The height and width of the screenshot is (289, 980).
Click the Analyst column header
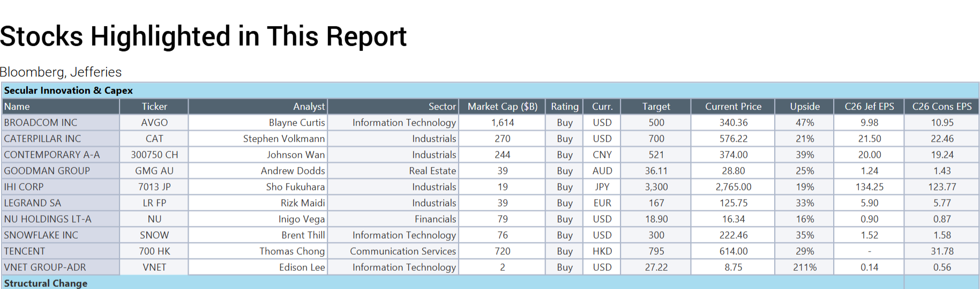(309, 107)
